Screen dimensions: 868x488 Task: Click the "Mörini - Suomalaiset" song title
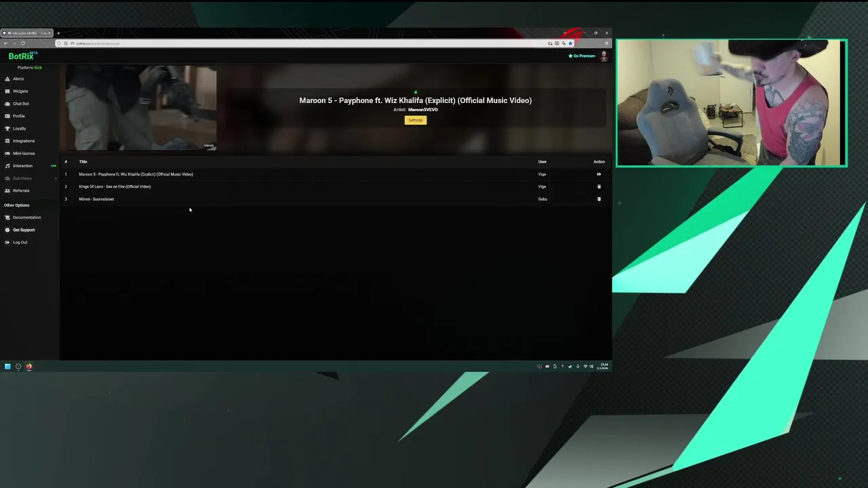coord(96,199)
